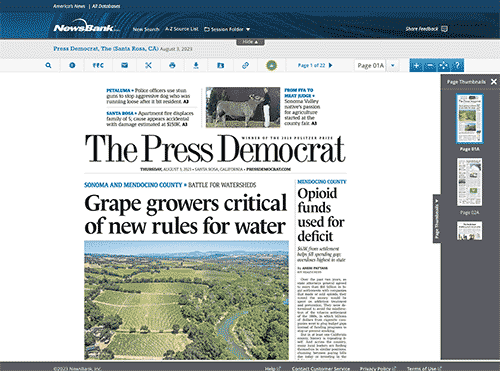The image size is (500, 371).
Task: Open Terms of Use footer link
Action: 424,368
